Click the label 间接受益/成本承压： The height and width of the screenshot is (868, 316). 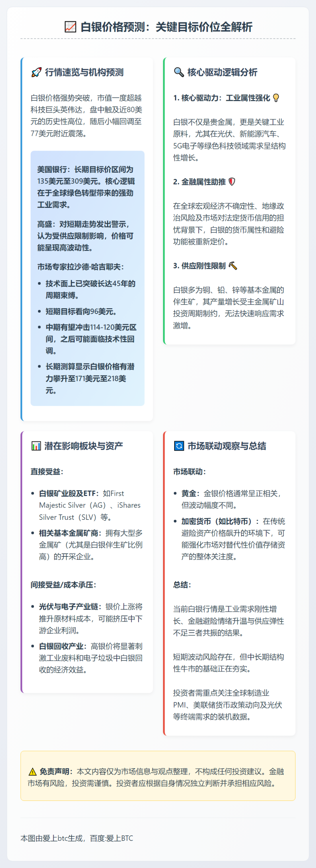(x=63, y=585)
